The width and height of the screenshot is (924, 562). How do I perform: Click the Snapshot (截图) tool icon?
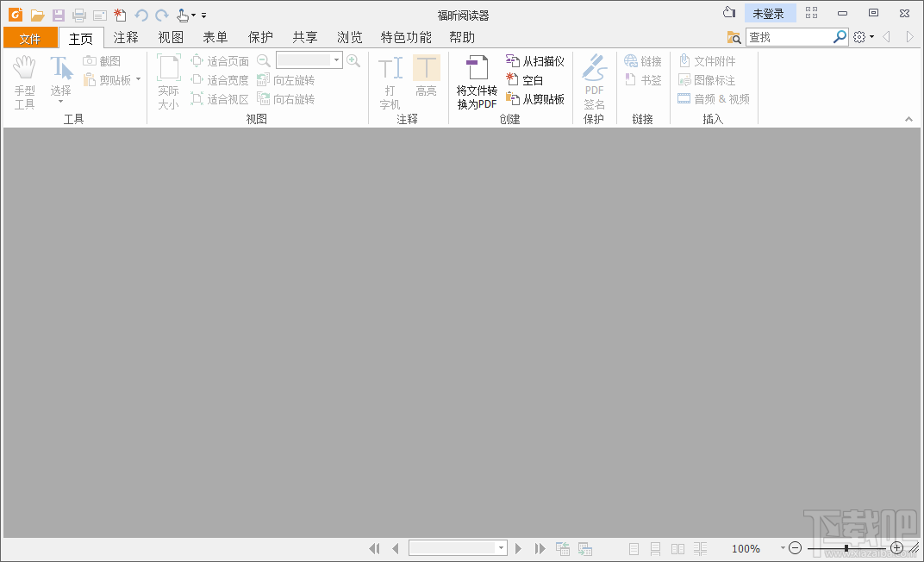(x=91, y=59)
